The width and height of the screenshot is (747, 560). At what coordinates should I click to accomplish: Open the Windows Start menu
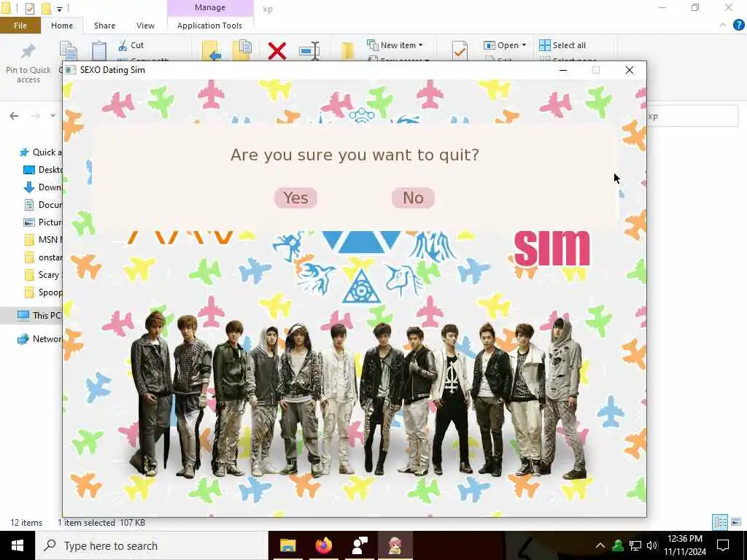(18, 545)
